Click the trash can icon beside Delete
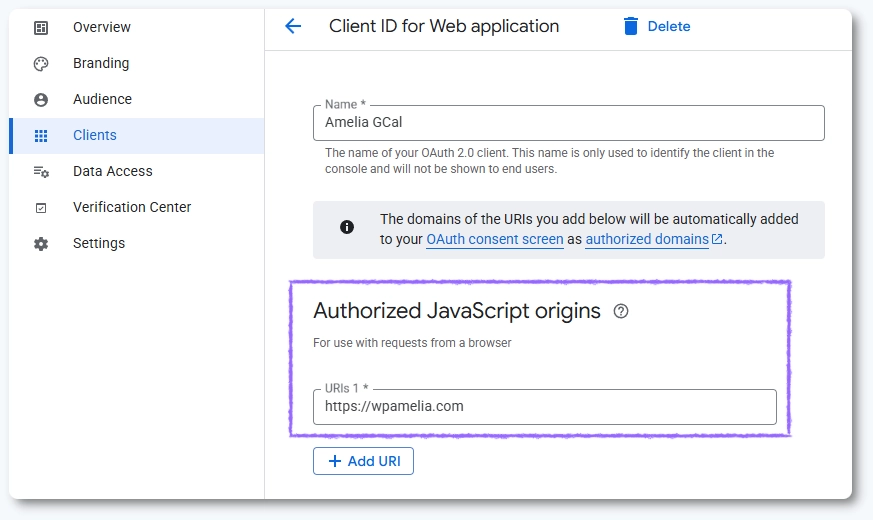 click(x=631, y=27)
